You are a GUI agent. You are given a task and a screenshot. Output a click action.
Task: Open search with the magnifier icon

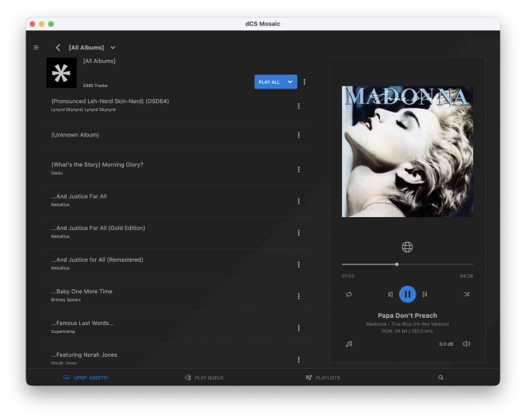[x=440, y=378]
